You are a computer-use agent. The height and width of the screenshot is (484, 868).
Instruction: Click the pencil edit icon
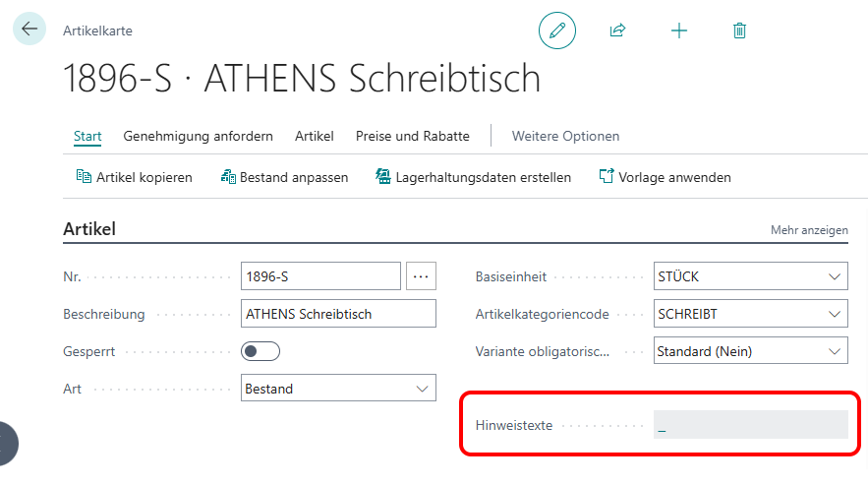557,30
